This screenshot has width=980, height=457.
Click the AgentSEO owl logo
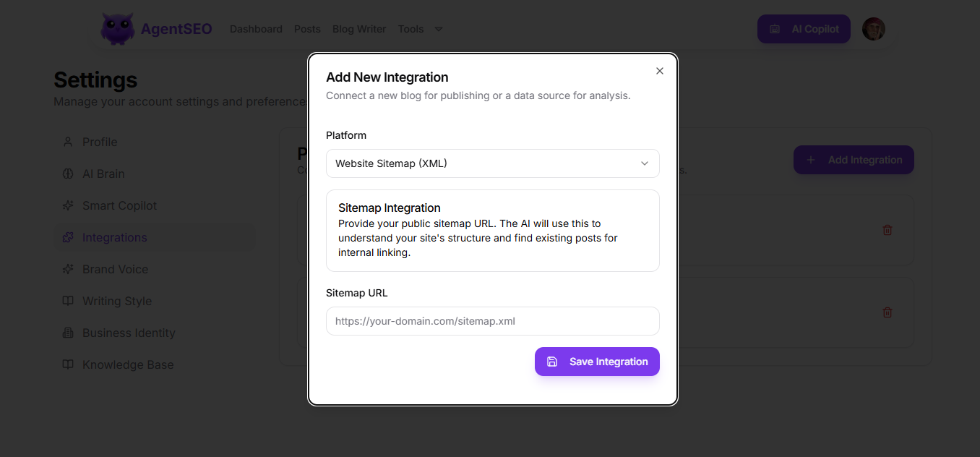[118, 28]
